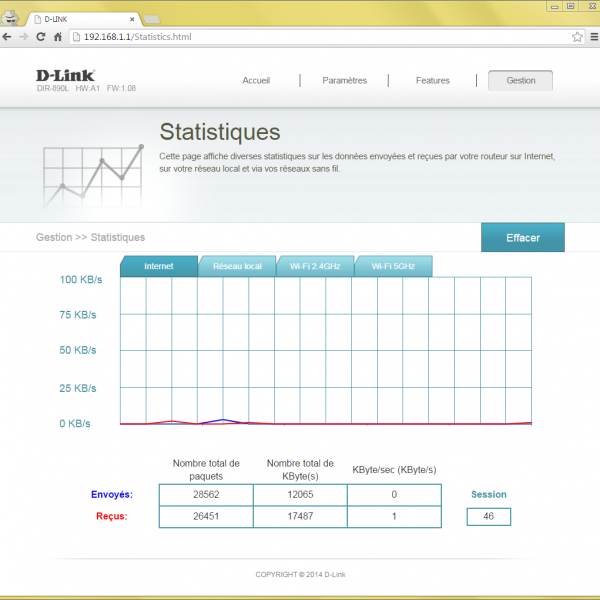Reload the Statistics page

pyautogui.click(x=41, y=37)
